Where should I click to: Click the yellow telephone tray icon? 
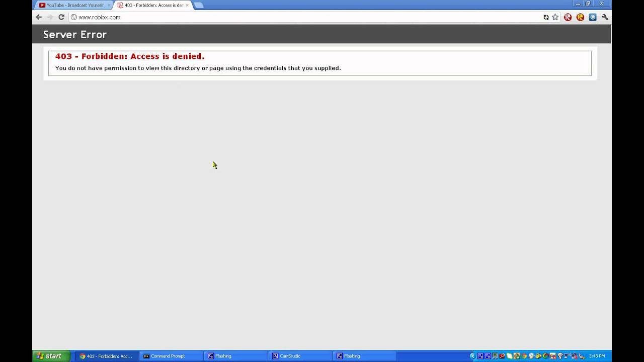(538, 356)
